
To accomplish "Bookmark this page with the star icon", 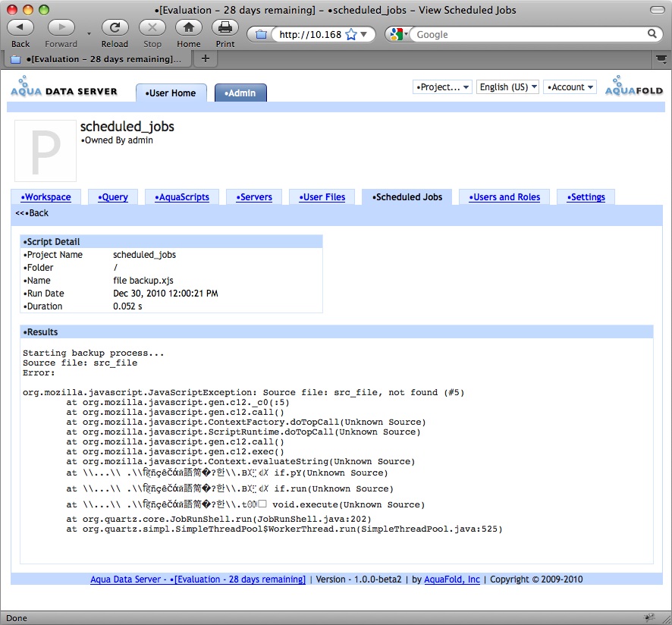I will (x=351, y=34).
